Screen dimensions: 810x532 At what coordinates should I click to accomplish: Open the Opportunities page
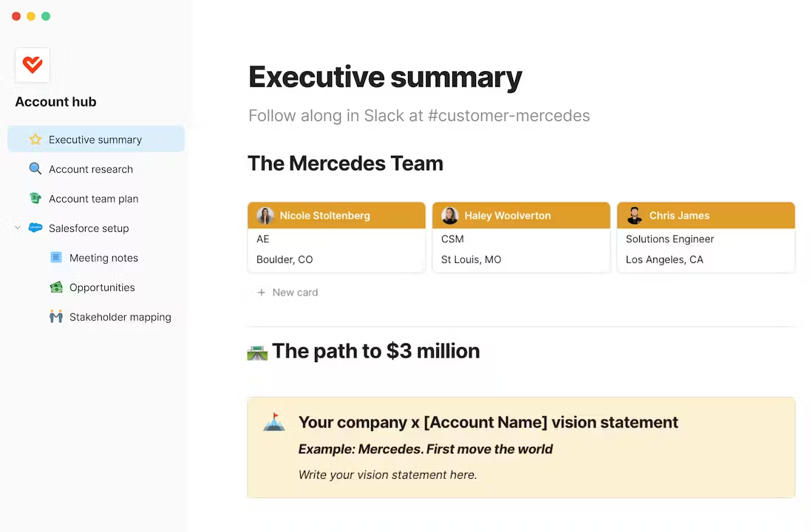click(x=102, y=287)
